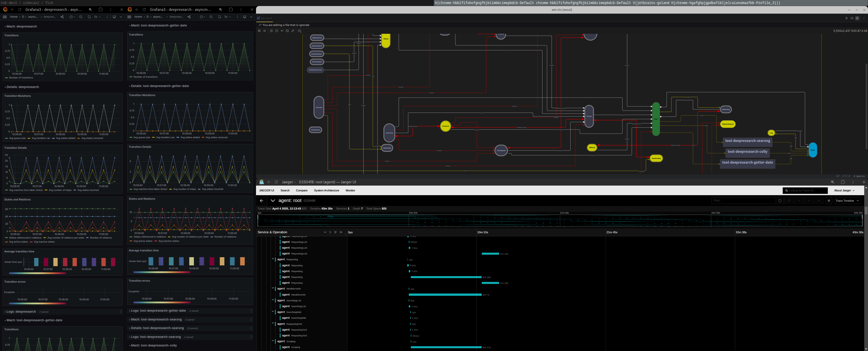Collapse the agent NeedMoreInfo span group

pyautogui.click(x=273, y=288)
